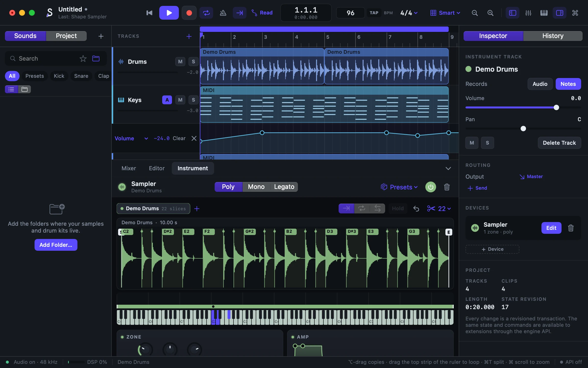Screen dimensions: 588x368
Task: Open the Sampler Presets dropdown
Action: [399, 187]
